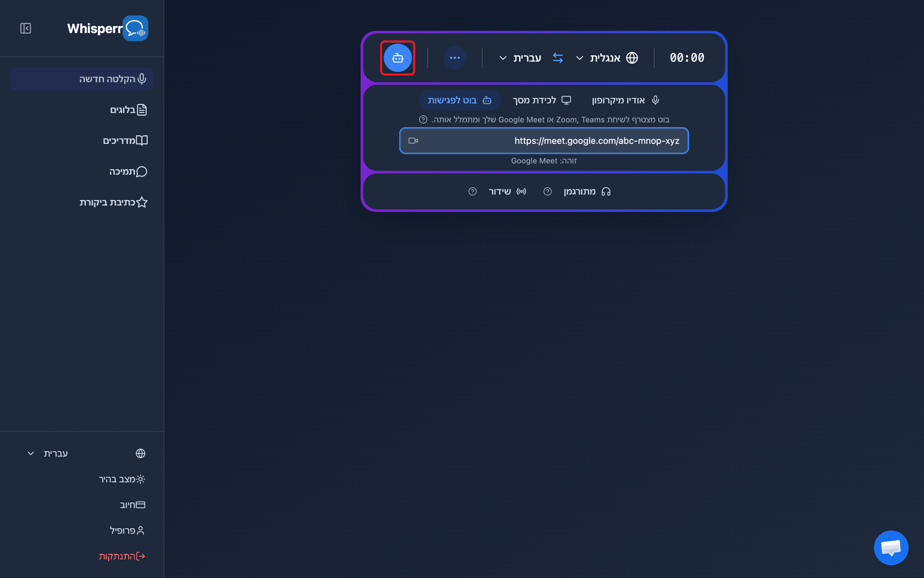Select the לכידת מסך tab
The image size is (924, 578).
[x=542, y=100]
